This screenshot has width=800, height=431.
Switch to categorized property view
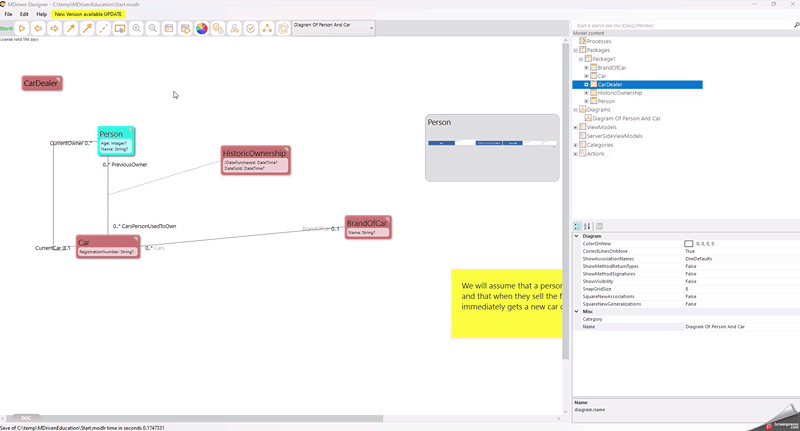[x=578, y=226]
